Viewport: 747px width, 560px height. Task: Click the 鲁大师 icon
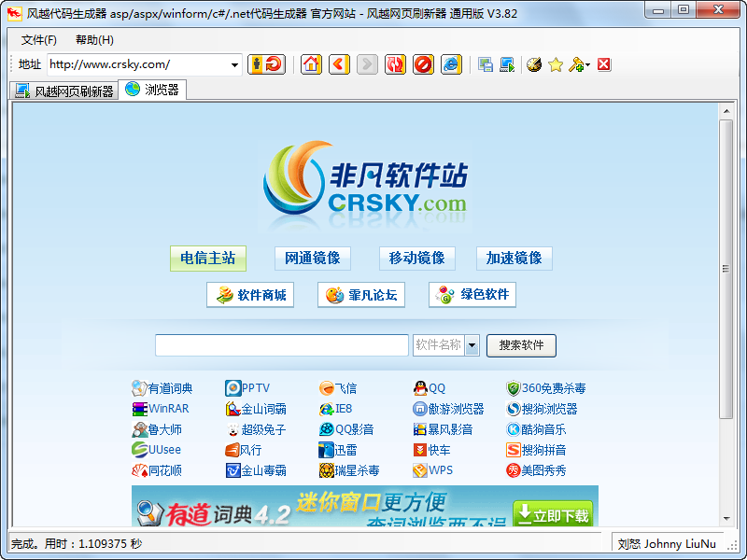[x=139, y=429]
